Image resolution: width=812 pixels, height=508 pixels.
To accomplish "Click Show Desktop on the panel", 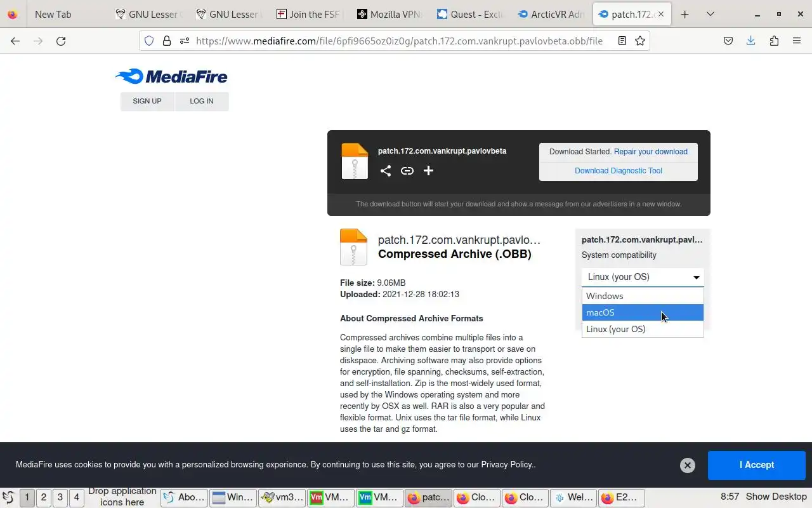I will pos(776,497).
